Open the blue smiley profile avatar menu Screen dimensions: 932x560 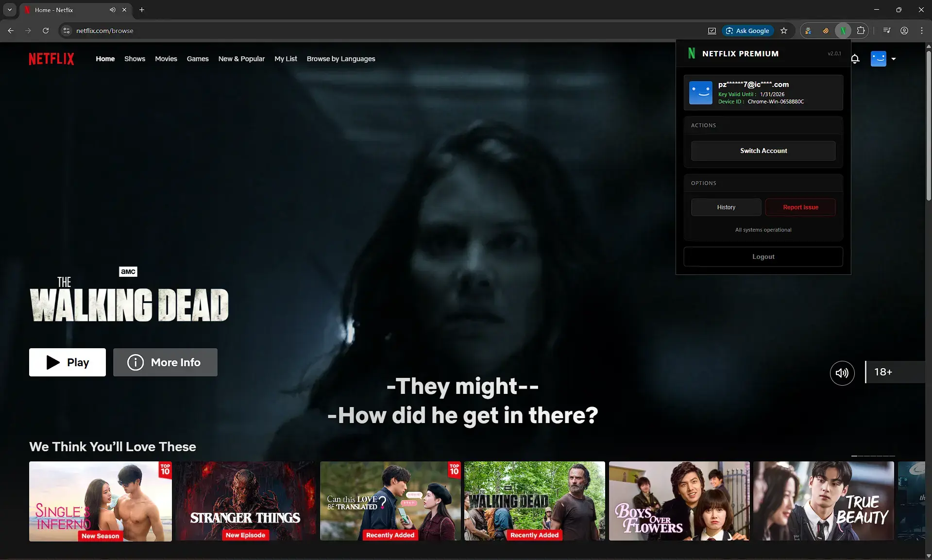[x=878, y=59]
